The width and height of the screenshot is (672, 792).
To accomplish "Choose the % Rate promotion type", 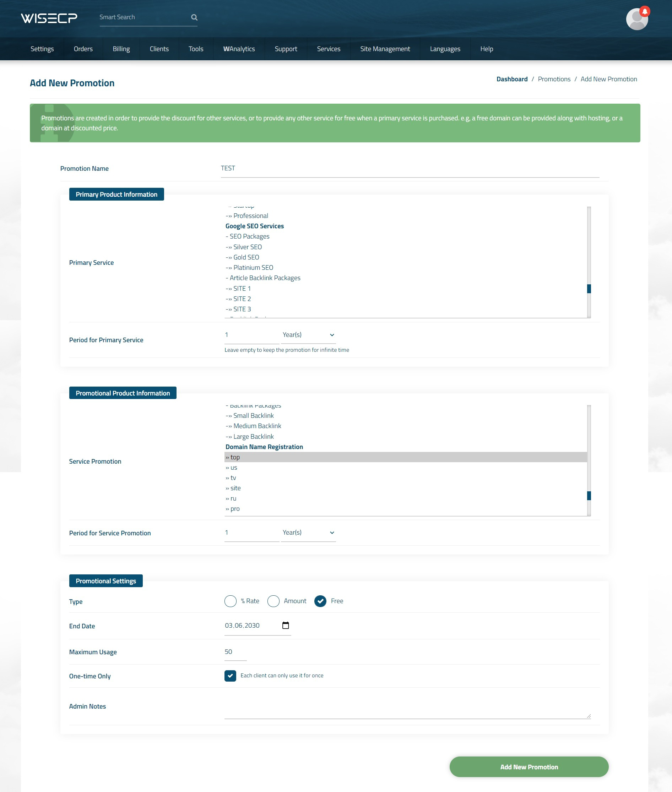I will [x=231, y=601].
